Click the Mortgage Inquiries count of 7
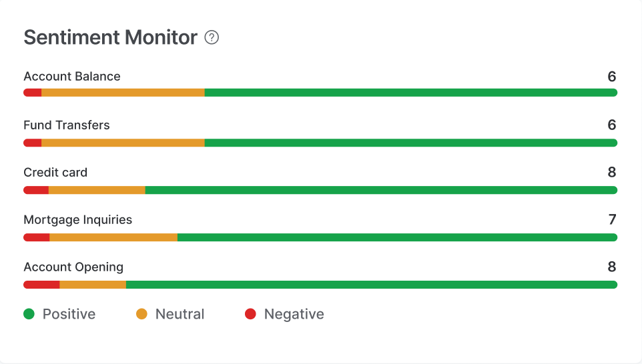Image resolution: width=642 pixels, height=364 pixels. [x=612, y=220]
